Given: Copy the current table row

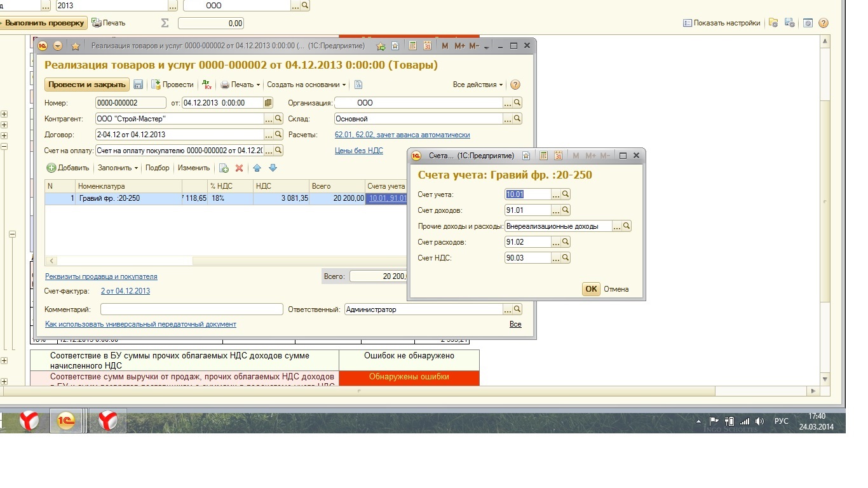Looking at the screenshot, I should pos(224,168).
